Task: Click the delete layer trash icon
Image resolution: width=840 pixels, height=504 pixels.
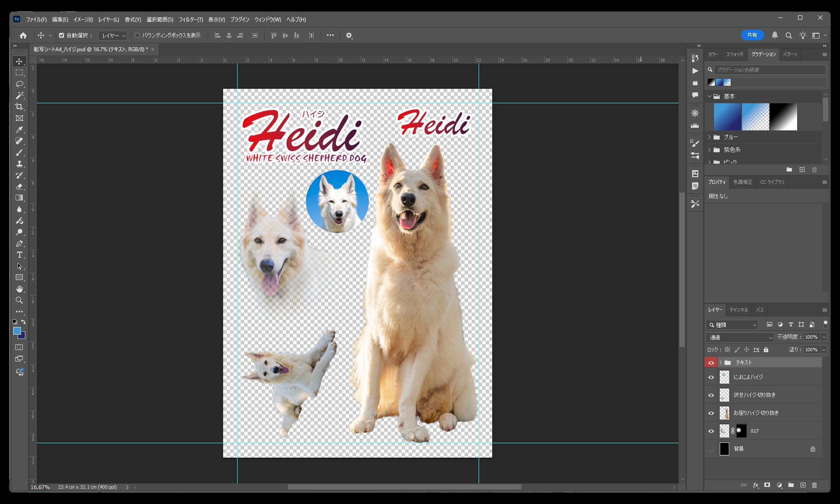Action: coord(814,485)
